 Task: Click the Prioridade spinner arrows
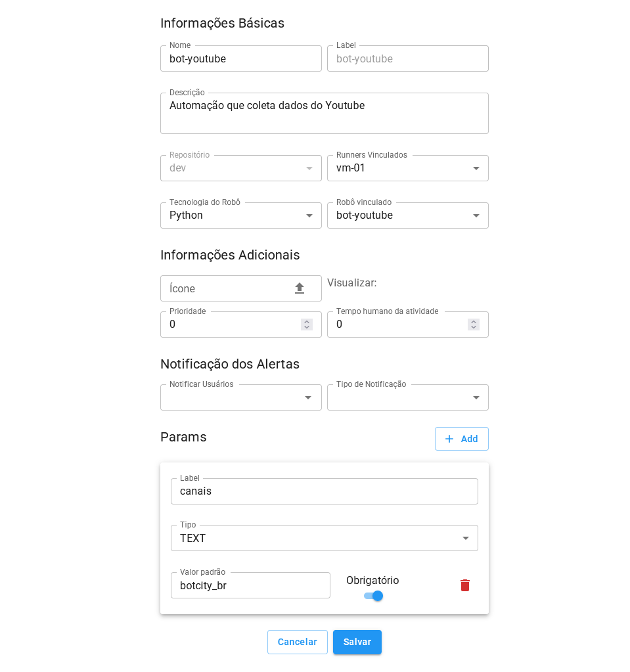click(x=307, y=325)
